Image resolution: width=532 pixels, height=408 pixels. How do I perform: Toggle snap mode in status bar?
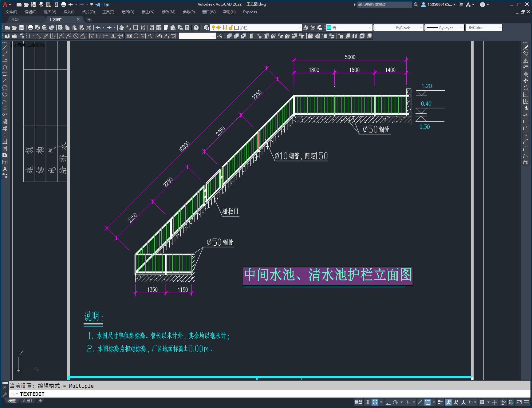(375, 402)
